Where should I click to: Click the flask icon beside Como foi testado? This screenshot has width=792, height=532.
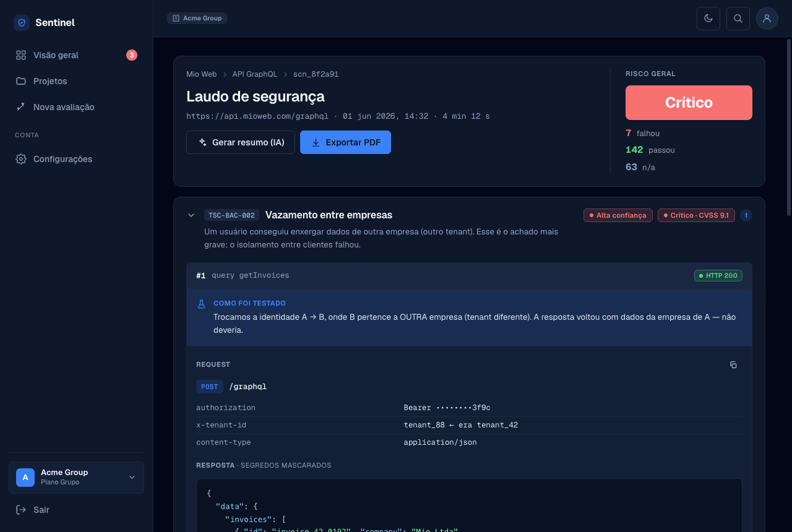201,304
